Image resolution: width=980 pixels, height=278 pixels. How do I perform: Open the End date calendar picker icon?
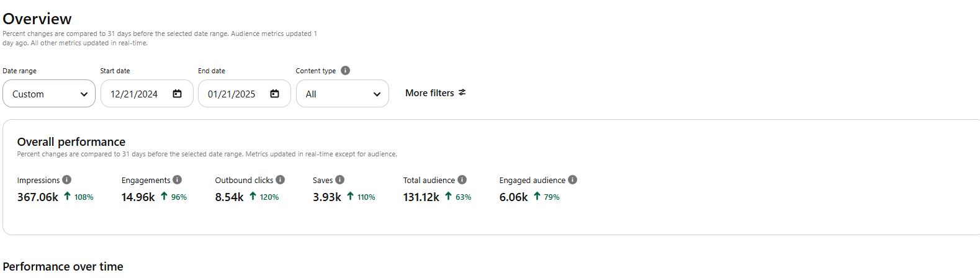pos(275,94)
